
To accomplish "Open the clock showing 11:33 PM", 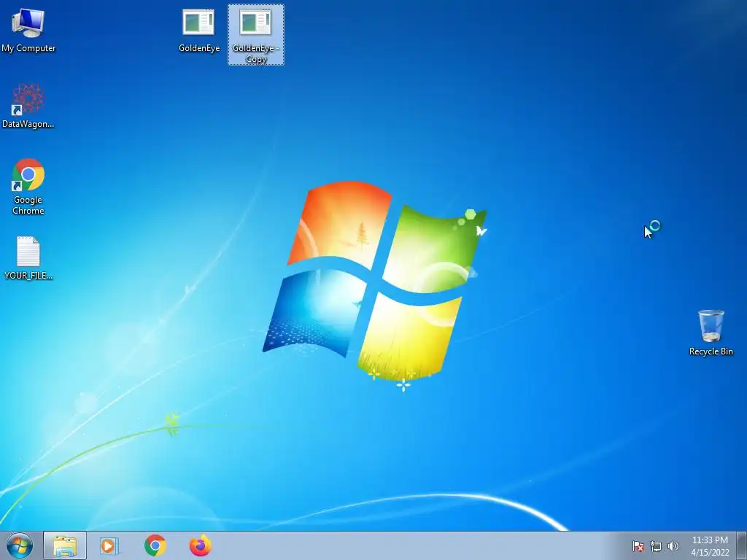I will click(710, 546).
